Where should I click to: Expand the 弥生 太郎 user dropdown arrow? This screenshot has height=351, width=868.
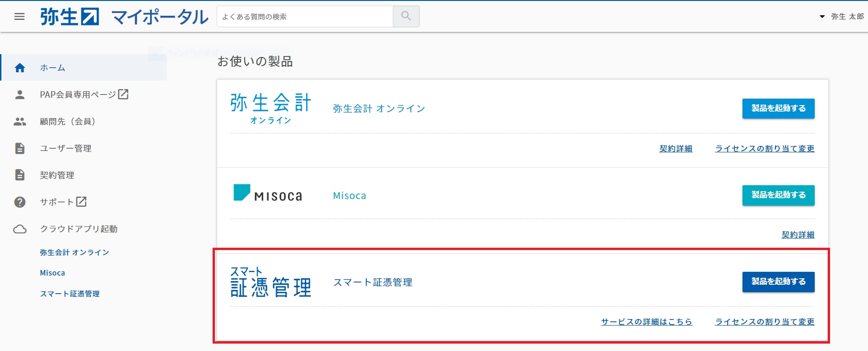pos(822,17)
